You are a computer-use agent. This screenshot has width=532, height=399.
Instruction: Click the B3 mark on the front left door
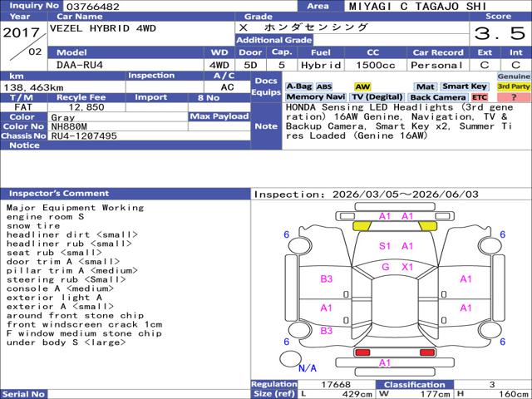(x=327, y=279)
